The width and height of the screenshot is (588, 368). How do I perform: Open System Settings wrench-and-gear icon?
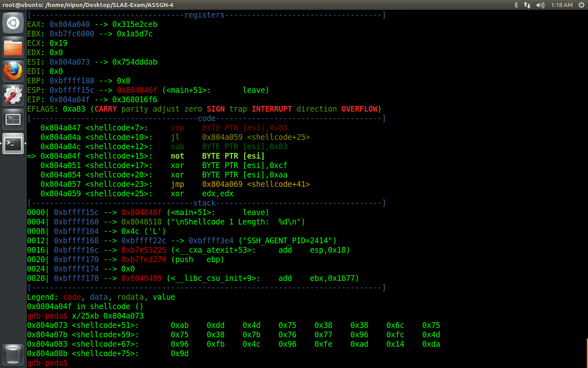[13, 95]
